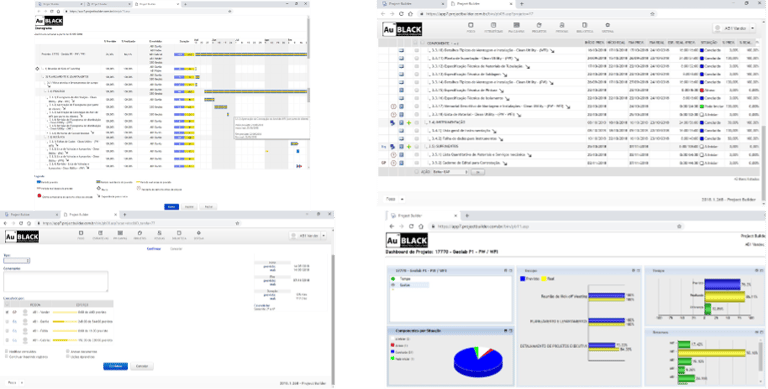The width and height of the screenshot is (768, 389).
Task: Click Sistema gear icon in confirmation form window
Action: [198, 233]
